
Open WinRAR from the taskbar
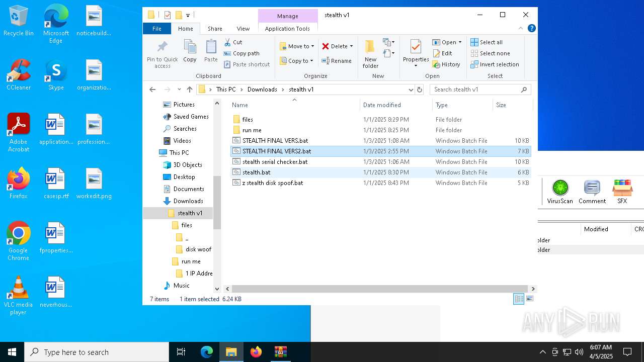point(280,352)
